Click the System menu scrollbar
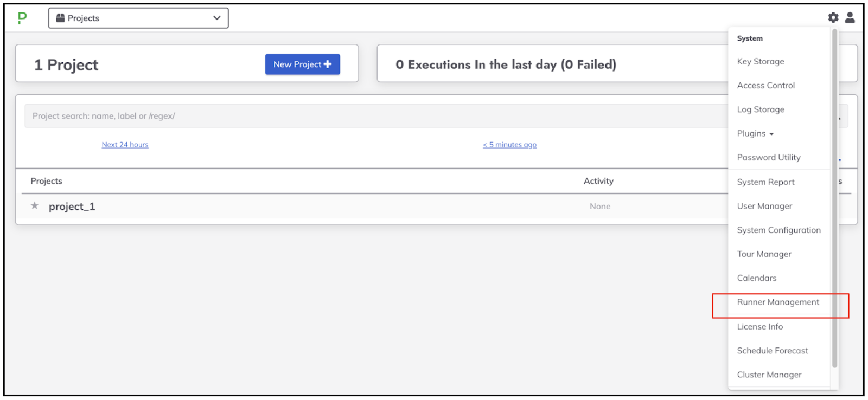Screen dimensions: 868x400 point(834,198)
